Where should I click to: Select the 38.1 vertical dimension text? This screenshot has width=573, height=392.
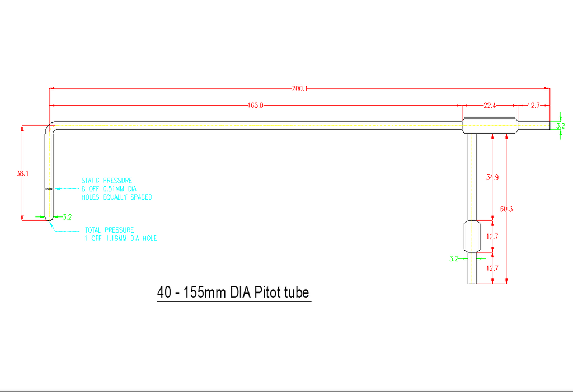point(22,173)
